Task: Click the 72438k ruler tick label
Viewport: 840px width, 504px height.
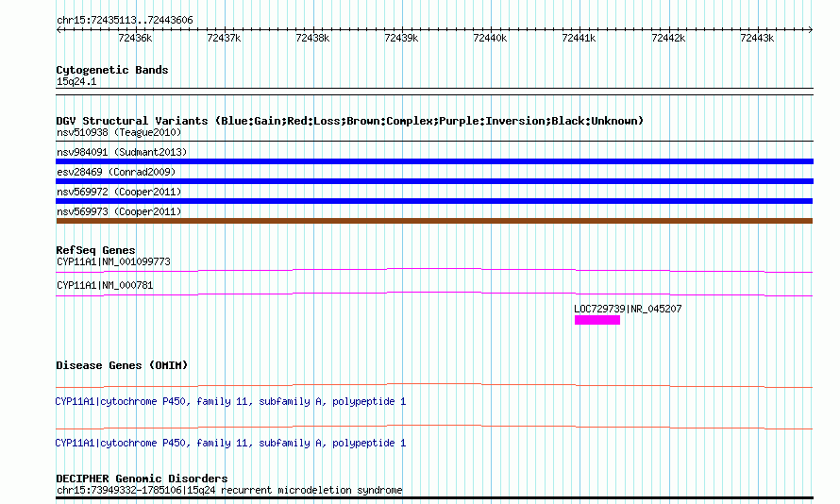Action: tap(312, 38)
